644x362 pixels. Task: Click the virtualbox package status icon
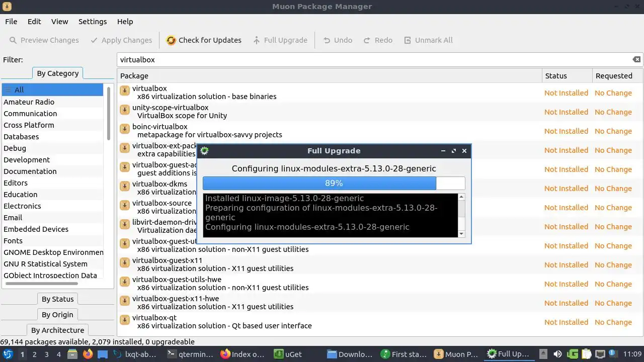point(125,90)
